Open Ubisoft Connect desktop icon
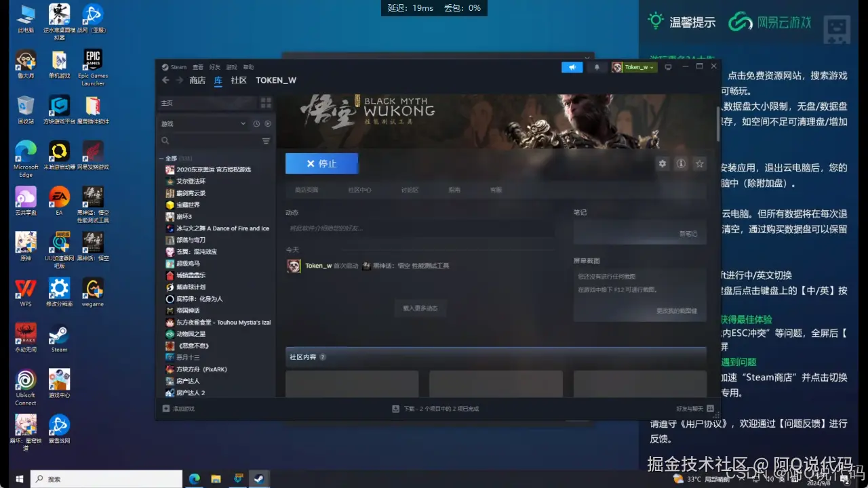 [x=26, y=387]
